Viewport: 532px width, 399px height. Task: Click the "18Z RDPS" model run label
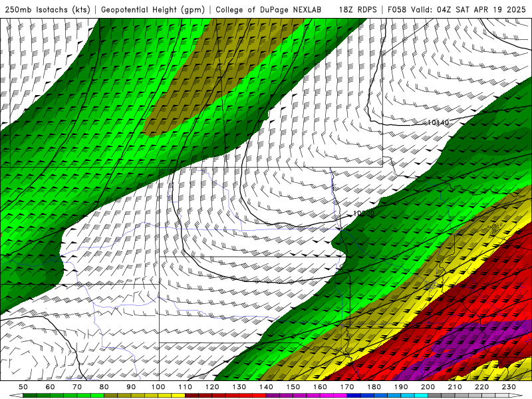(358, 10)
